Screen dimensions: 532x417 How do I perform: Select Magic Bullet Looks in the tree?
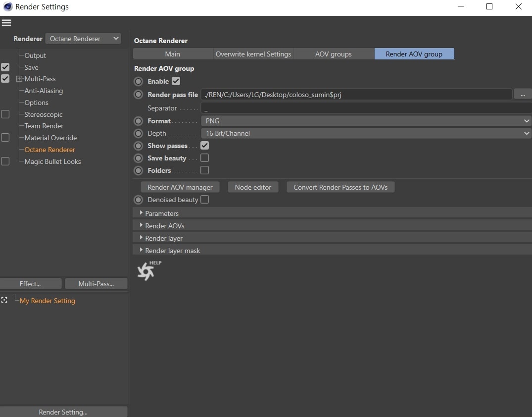coord(52,161)
